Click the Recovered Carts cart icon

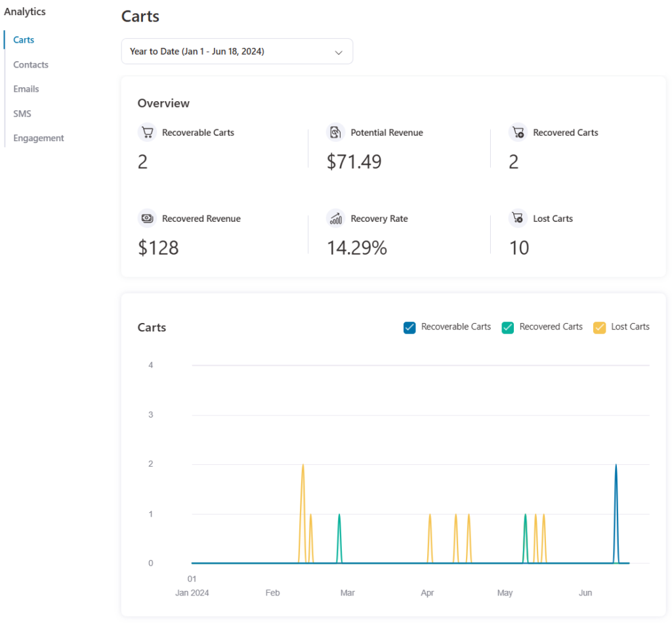pyautogui.click(x=518, y=132)
